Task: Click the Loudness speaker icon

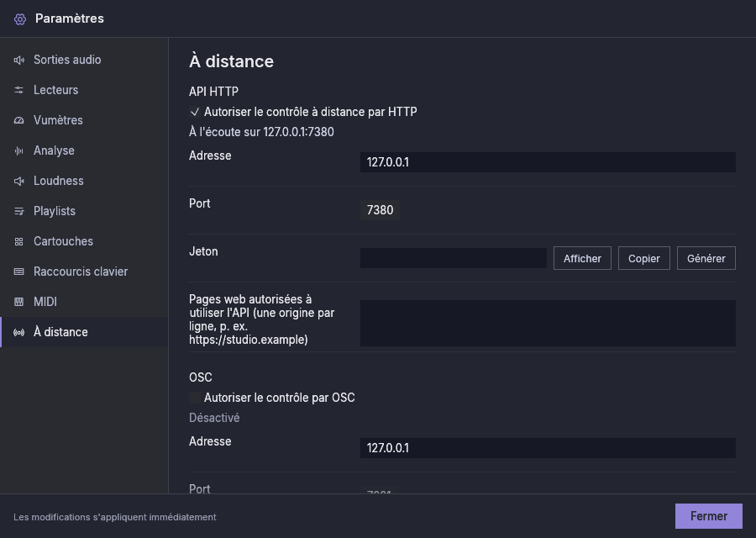Action: [x=18, y=181]
